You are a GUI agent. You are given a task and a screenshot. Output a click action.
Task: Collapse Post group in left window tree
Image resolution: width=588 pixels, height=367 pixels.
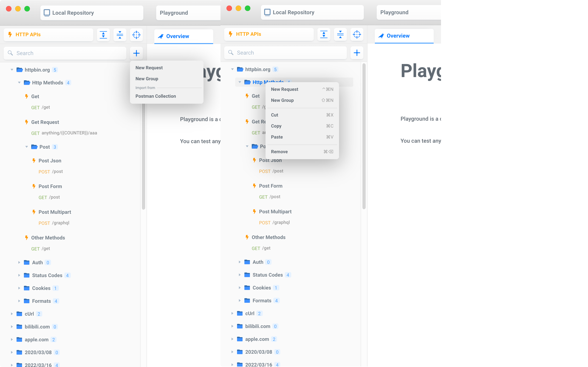(26, 147)
